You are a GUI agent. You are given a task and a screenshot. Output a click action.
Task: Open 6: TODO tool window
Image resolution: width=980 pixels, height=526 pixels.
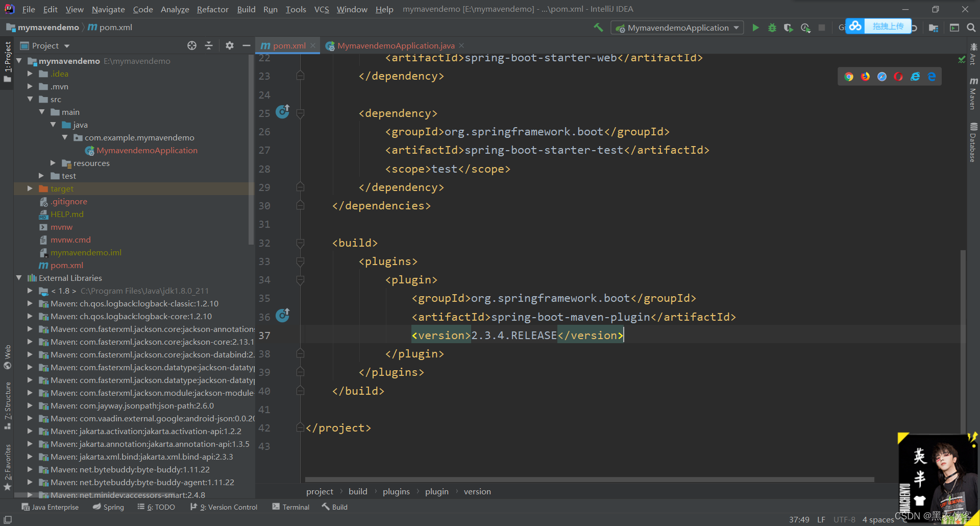(156, 507)
